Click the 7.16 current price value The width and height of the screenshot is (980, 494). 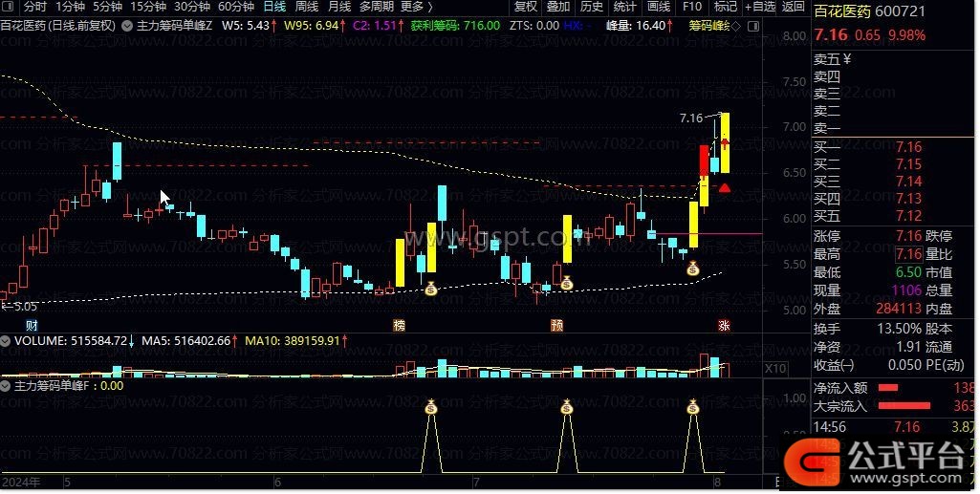pyautogui.click(x=831, y=34)
